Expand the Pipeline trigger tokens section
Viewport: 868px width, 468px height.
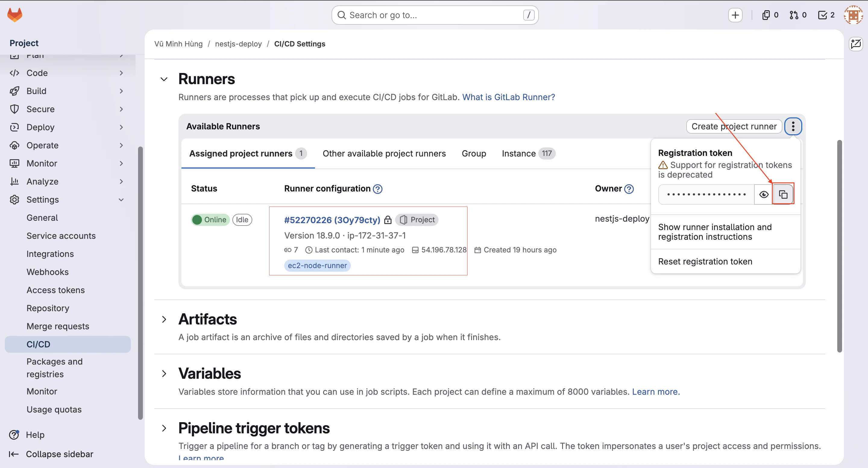tap(164, 428)
